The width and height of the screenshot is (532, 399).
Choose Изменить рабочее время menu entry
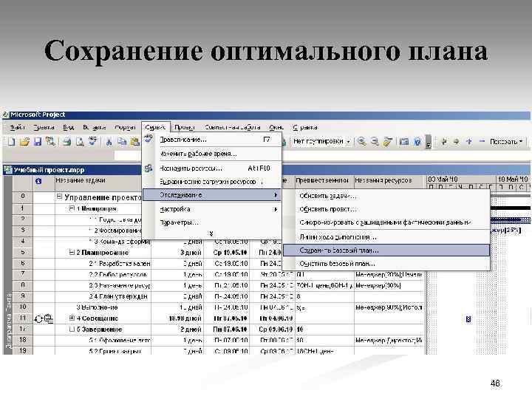pyautogui.click(x=211, y=154)
